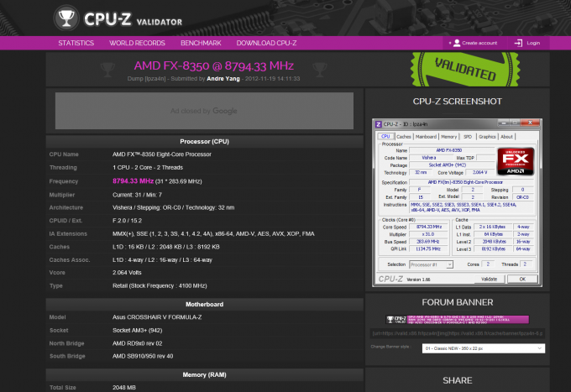Viewport: 571px width, 392px height.
Task: Click the AMD FX processor logo
Action: pos(516,161)
